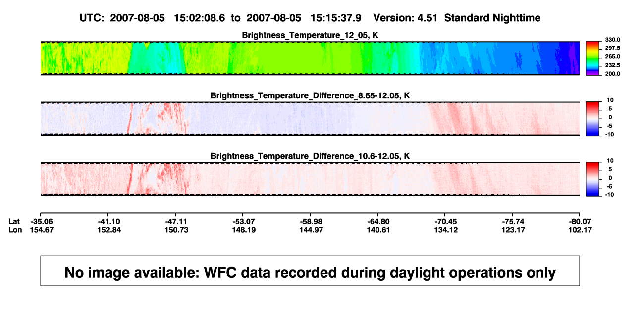Click the latitude value -64.80

point(379,221)
